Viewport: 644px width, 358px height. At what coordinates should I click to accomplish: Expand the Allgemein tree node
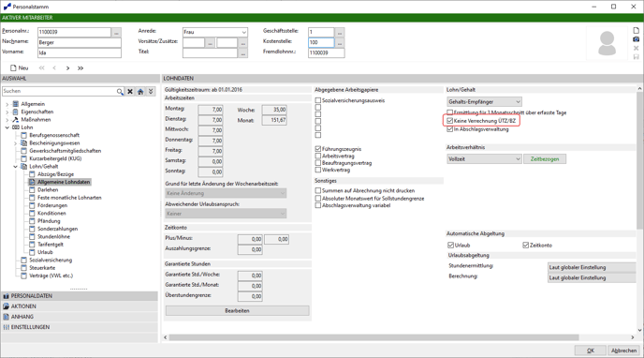(x=7, y=104)
